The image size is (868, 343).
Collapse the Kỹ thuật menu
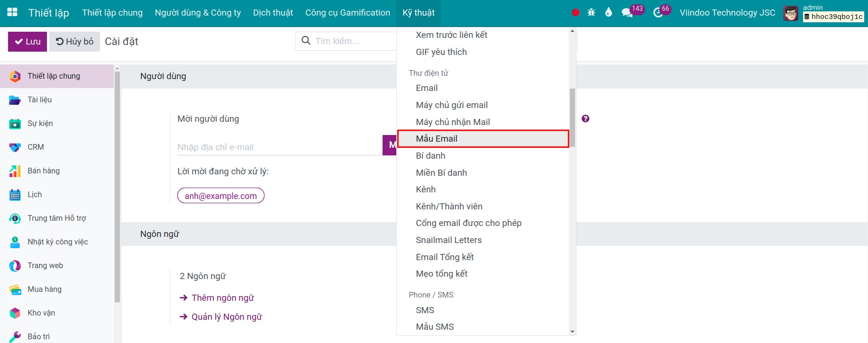(x=419, y=13)
